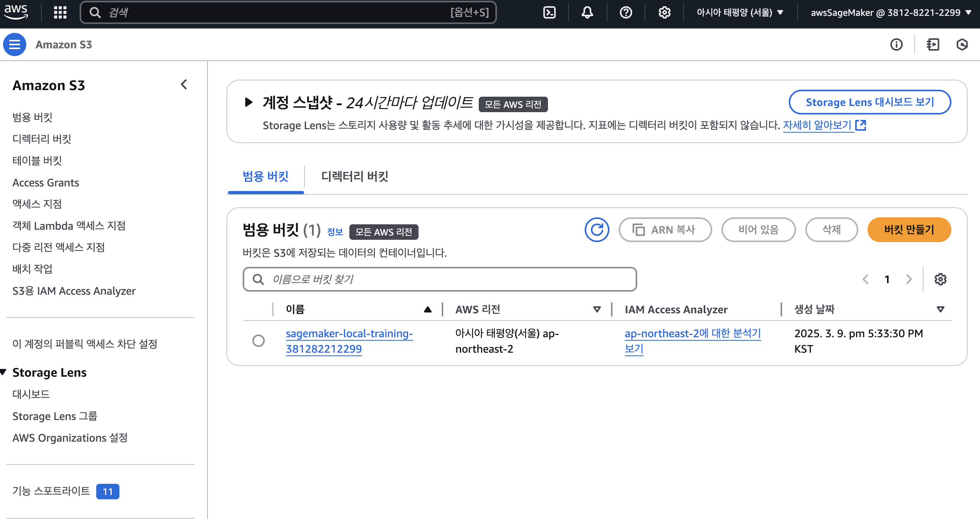Open the 자세히 알아보기 link
Viewport: 980px width, 519px height.
pyautogui.click(x=824, y=125)
